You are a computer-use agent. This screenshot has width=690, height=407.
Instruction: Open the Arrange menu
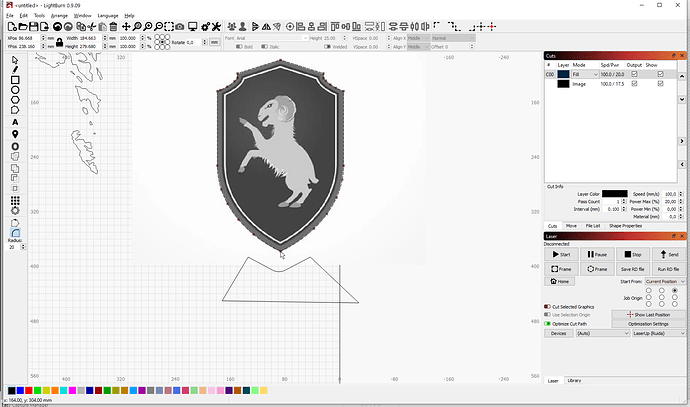[x=59, y=15]
